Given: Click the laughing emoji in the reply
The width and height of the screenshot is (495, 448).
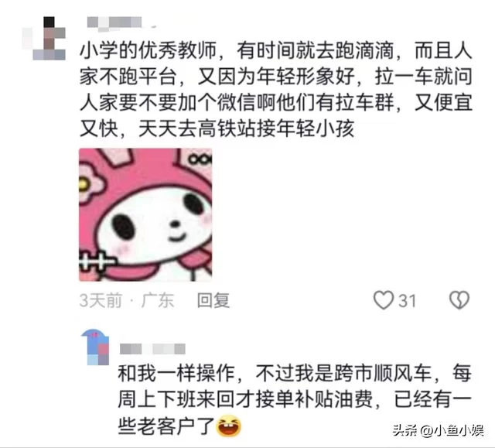Looking at the screenshot, I should pyautogui.click(x=229, y=426).
